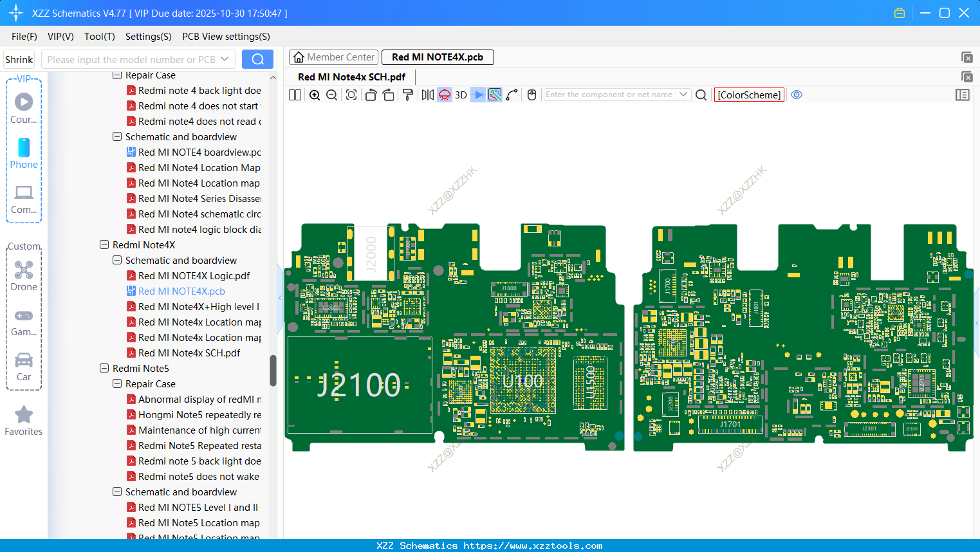980x552 pixels.
Task: Click the fit-to-screen icon
Action: point(351,95)
